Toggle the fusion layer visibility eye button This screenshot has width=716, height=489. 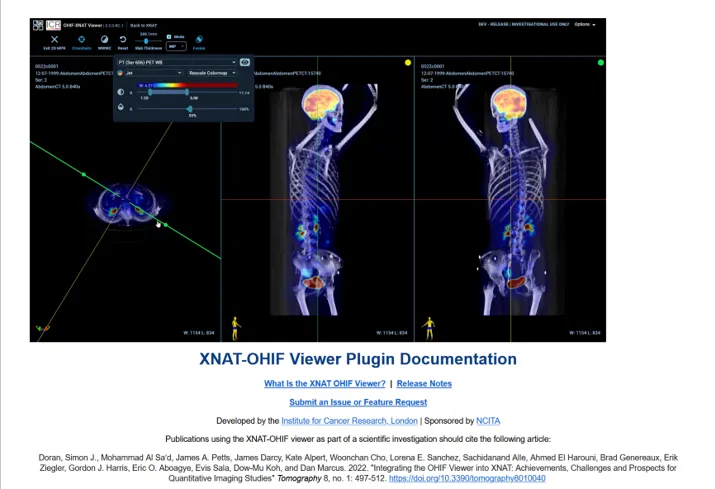coord(245,62)
